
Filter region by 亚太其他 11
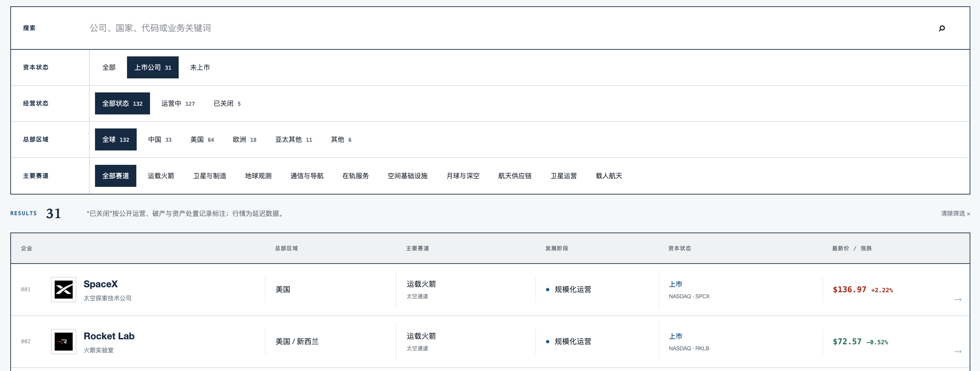(x=293, y=140)
